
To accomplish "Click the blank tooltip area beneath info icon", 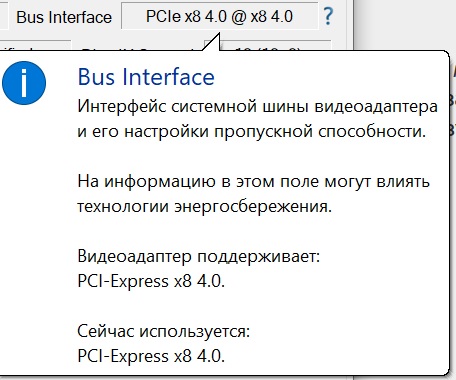I will point(37,233).
